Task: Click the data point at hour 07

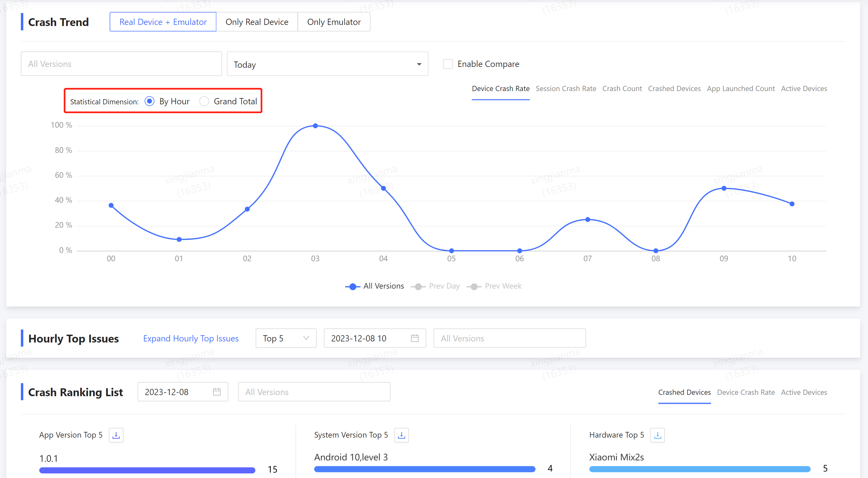Action: [587, 219]
